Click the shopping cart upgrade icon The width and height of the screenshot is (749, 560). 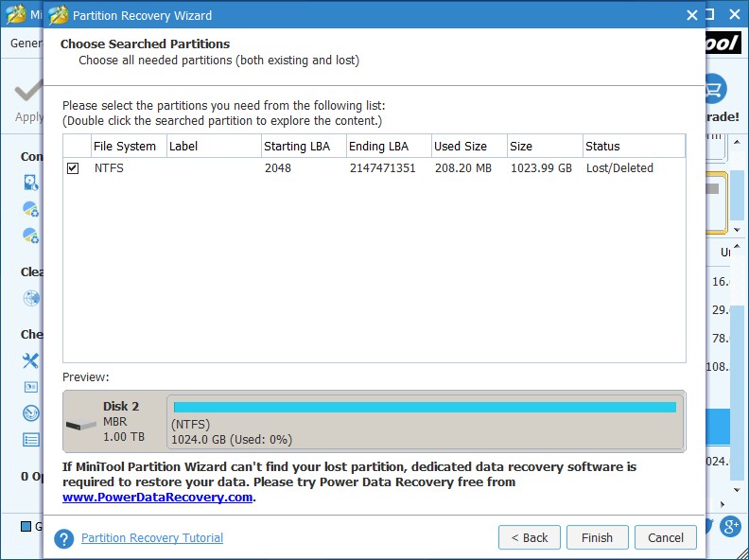click(714, 87)
